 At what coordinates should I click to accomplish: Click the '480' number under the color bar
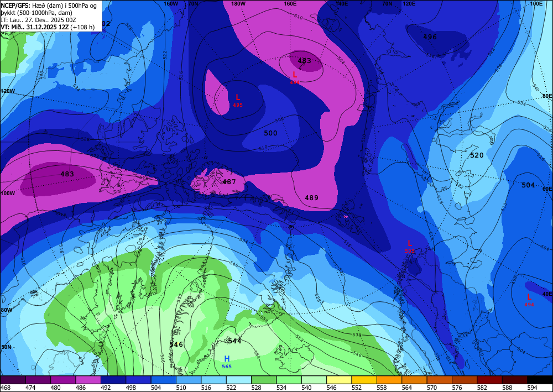point(55,388)
